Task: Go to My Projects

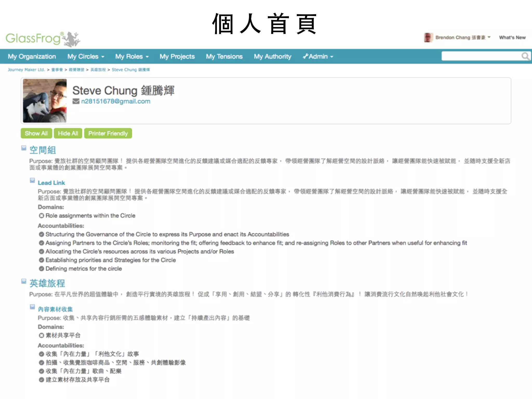Action: click(177, 57)
